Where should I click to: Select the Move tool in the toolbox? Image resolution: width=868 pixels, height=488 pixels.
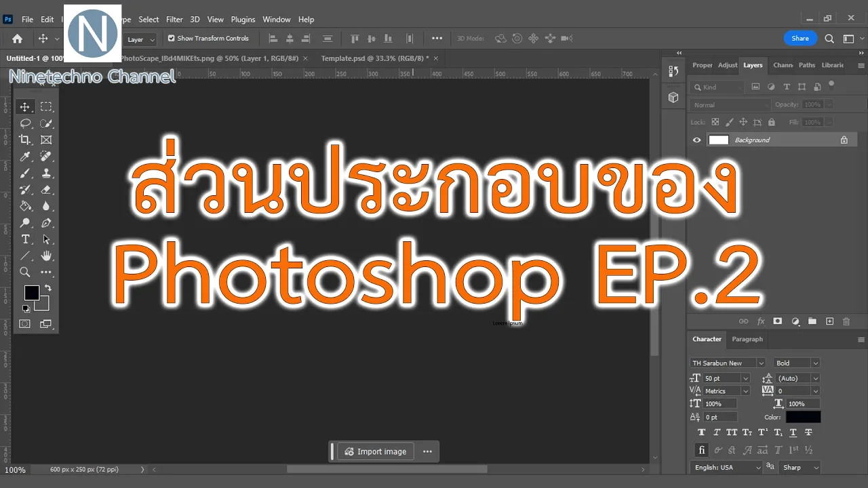(x=25, y=107)
